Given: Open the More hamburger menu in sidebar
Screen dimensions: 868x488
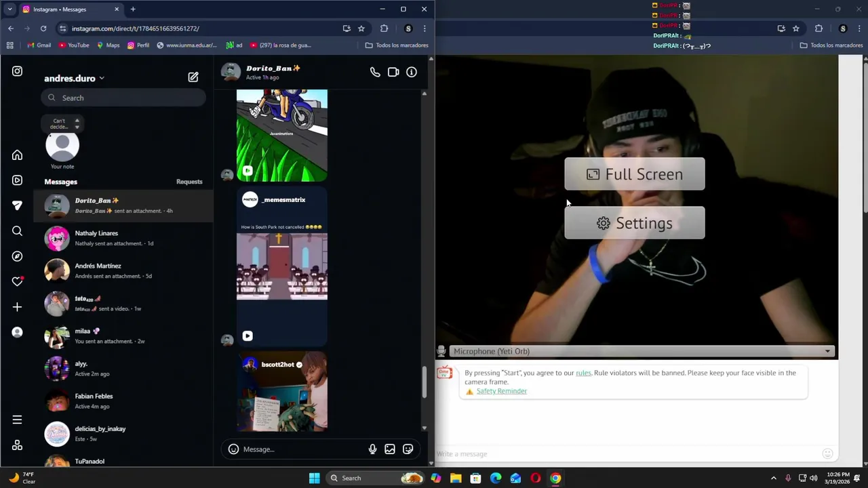Looking at the screenshot, I should [x=17, y=420].
